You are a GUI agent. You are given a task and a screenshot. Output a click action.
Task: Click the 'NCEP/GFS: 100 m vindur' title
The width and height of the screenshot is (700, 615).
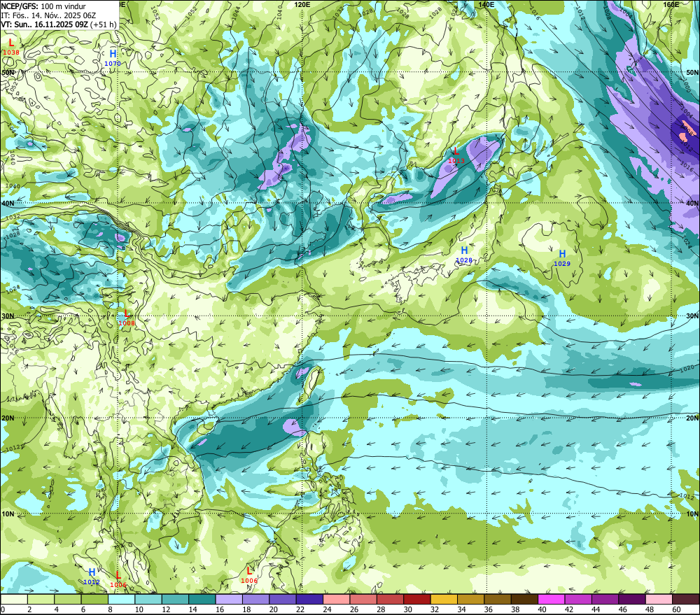pos(43,6)
